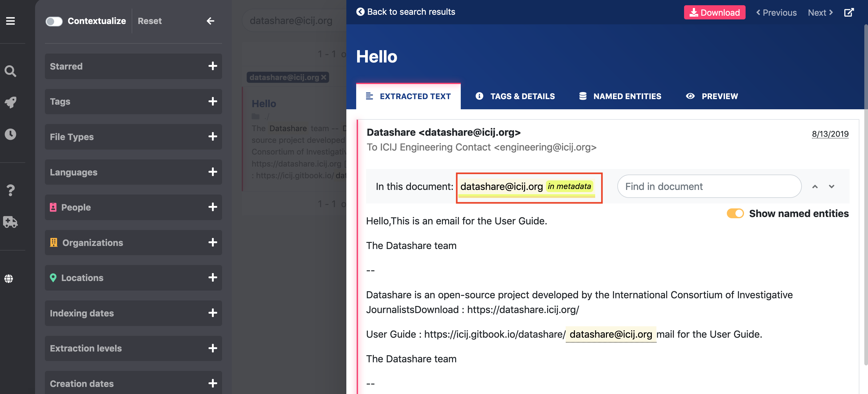
Task: Go to the Previous document
Action: (776, 13)
